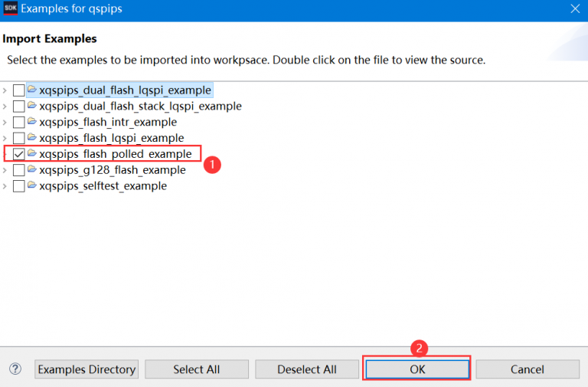588x387 pixels.
Task: Expand the xqspips_flash_lqspi_example tree node
Action: (5, 138)
